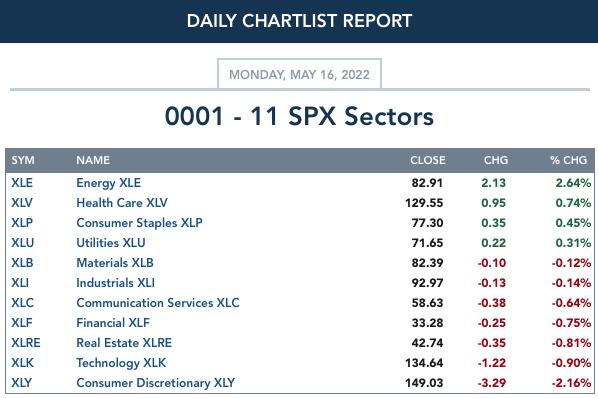The image size is (598, 398).
Task: Click the CLOSE column header
Action: pos(428,160)
